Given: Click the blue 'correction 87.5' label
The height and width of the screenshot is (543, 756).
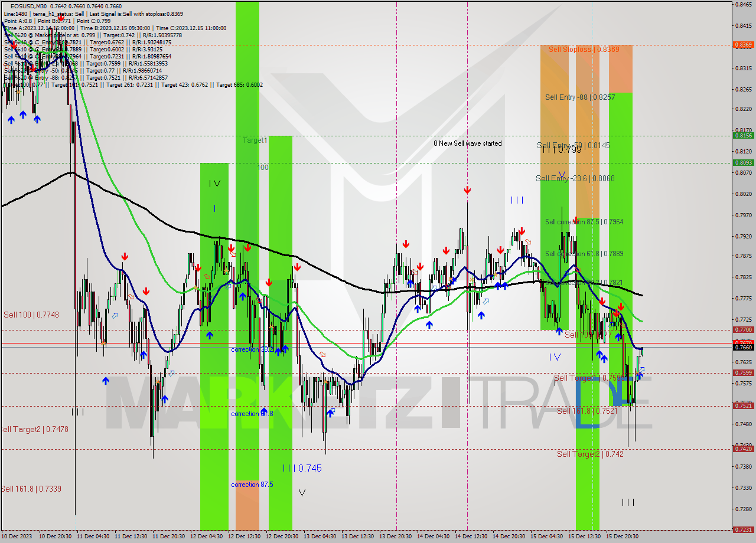Looking at the screenshot, I should coord(252,485).
